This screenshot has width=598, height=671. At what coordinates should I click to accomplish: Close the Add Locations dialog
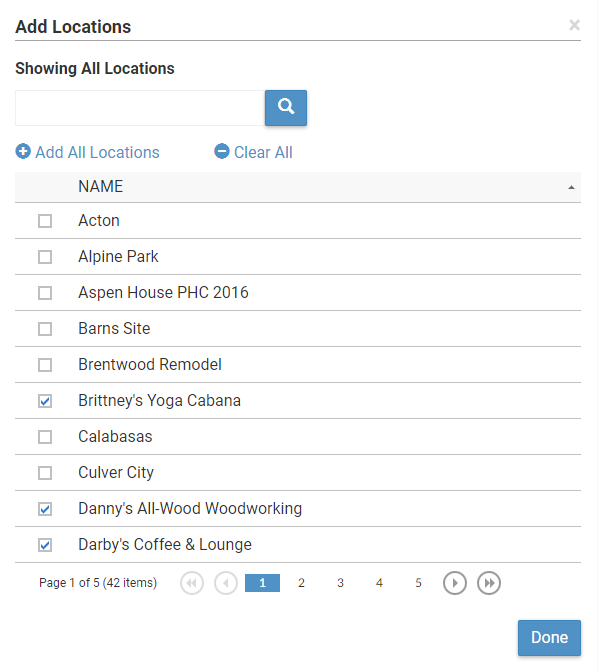pos(574,25)
